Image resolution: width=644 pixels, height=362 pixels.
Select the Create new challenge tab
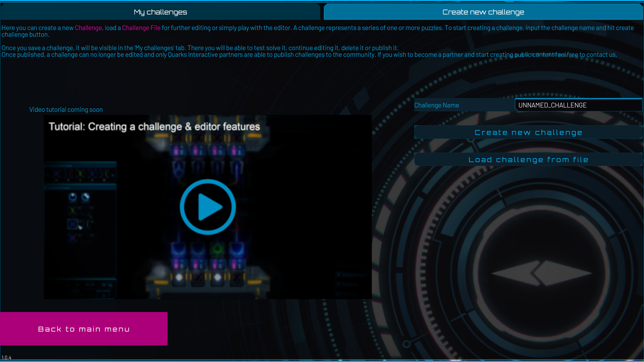[x=483, y=12]
